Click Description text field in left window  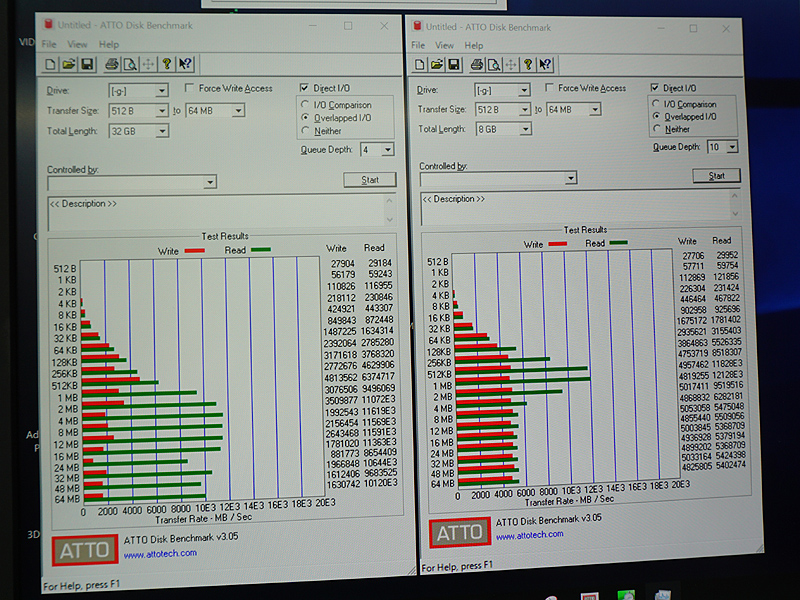(216, 212)
